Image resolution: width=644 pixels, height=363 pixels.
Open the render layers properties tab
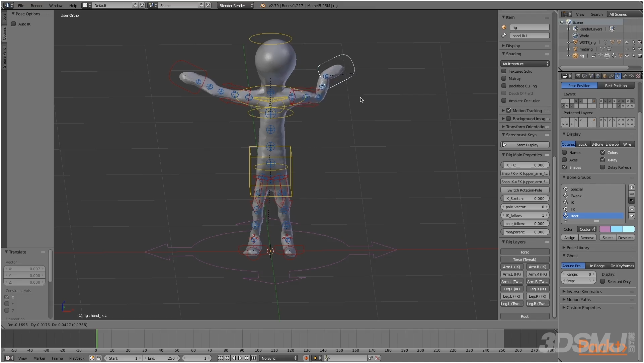(584, 76)
